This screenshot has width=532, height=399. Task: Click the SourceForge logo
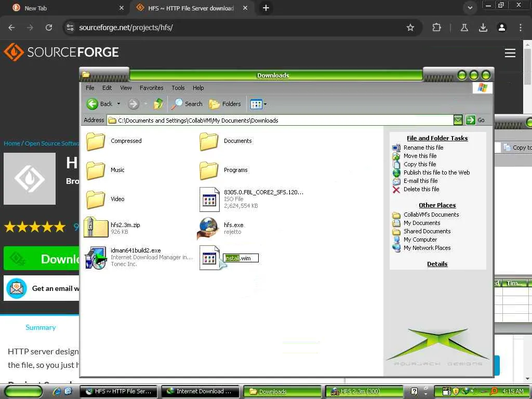pos(61,52)
